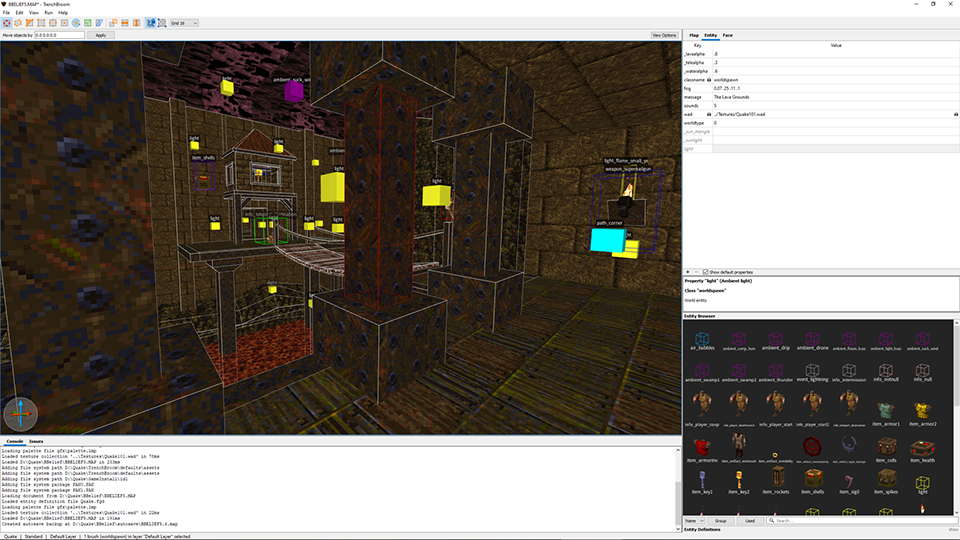Click the add property plus button
The image size is (960, 540).
(688, 272)
